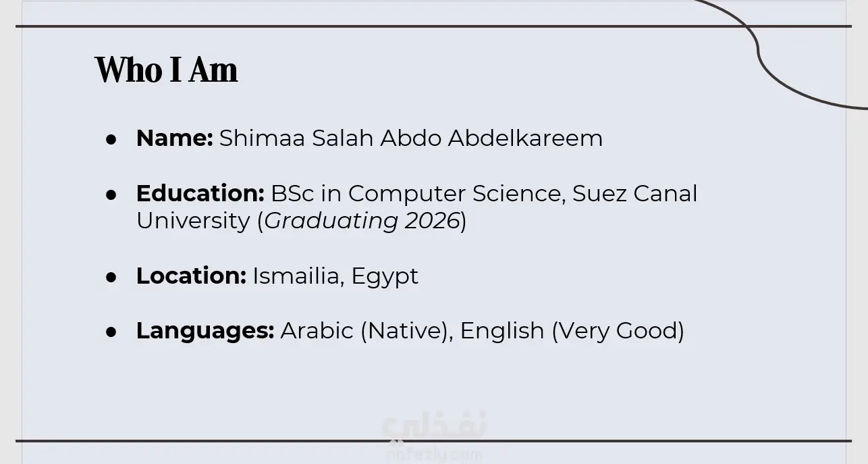
Task: Click the "Suez Canal" text
Action: (x=634, y=193)
